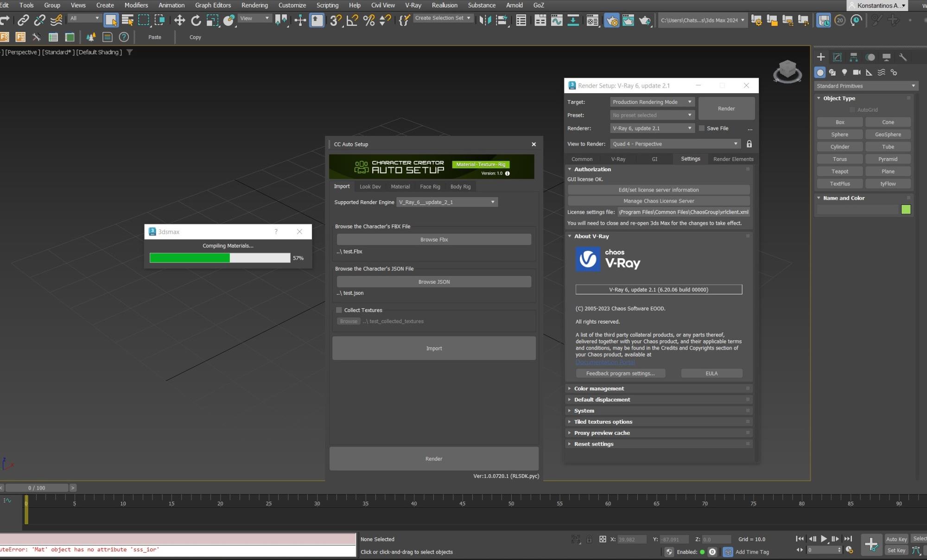Open the Modify command panel tab
Viewport: 927px width, 560px height.
click(x=837, y=57)
